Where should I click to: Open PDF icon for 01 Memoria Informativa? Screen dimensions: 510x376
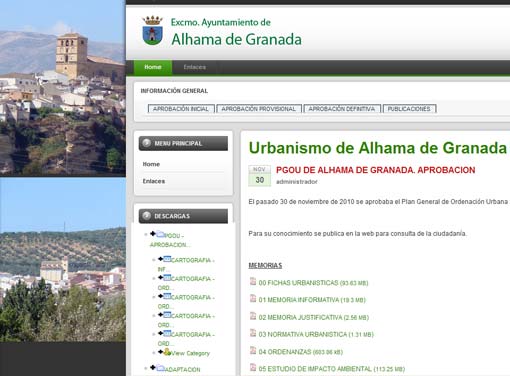[253, 298]
